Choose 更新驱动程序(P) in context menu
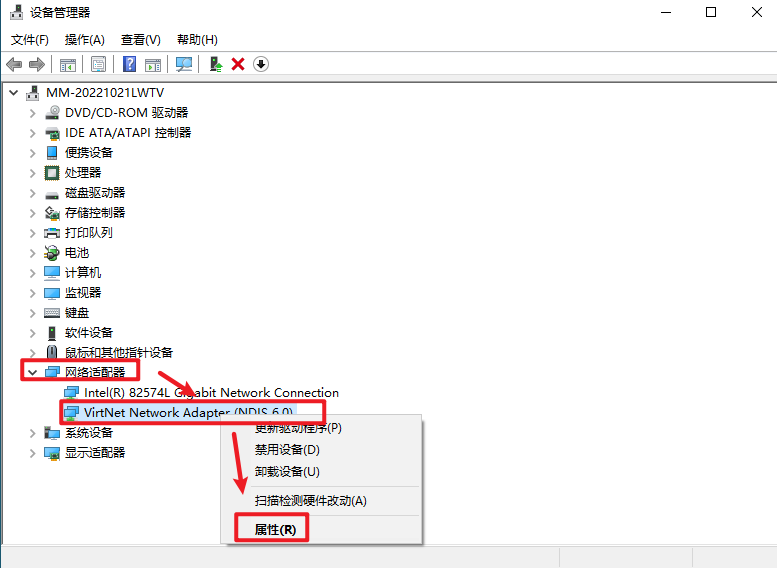The width and height of the screenshot is (777, 568). 298,428
